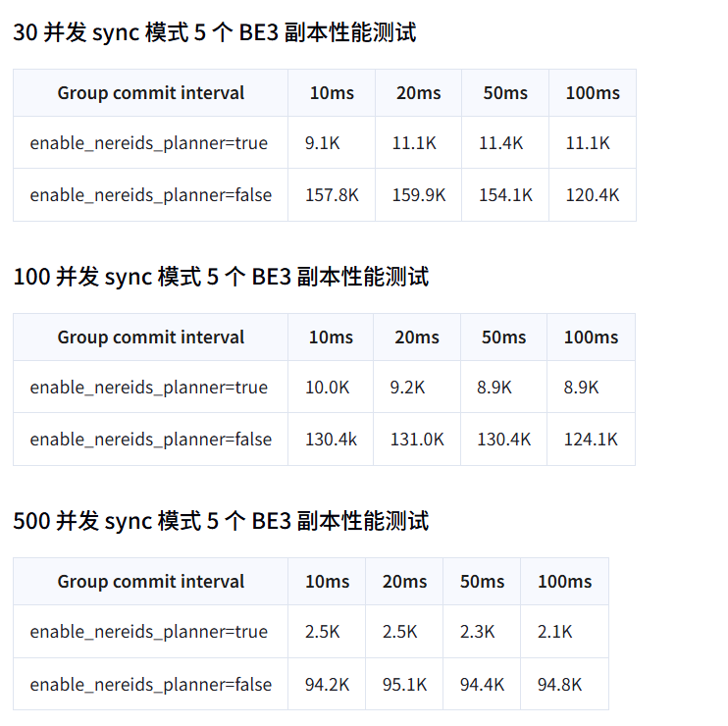Click the 9.2K value
The image size is (728, 726).
click(x=407, y=388)
